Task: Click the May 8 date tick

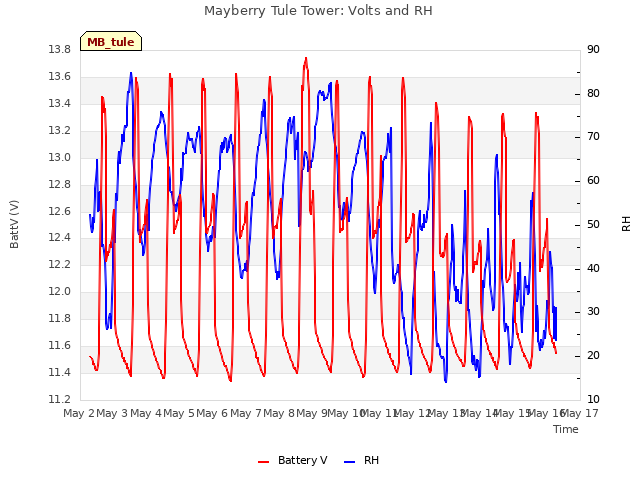Action: (279, 414)
